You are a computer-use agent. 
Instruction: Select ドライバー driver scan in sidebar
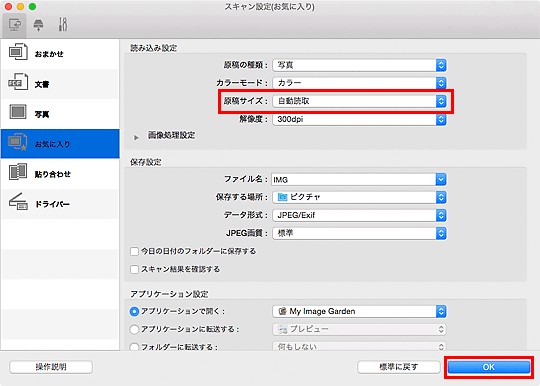[x=60, y=204]
